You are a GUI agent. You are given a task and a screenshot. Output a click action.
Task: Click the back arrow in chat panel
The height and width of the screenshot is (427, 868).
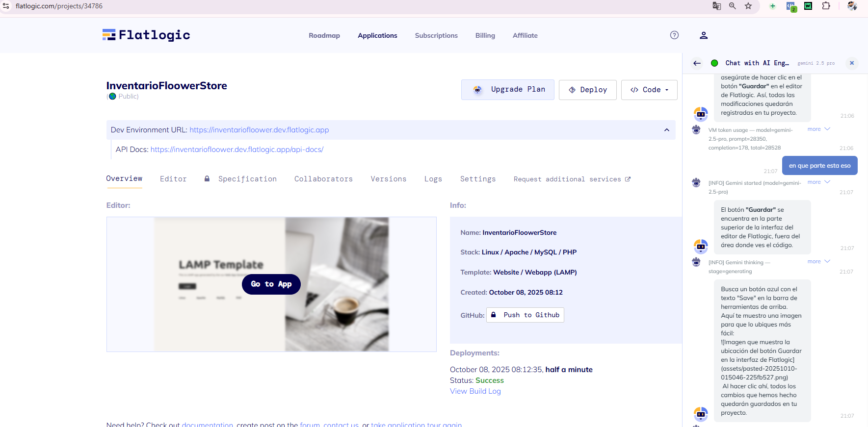697,63
